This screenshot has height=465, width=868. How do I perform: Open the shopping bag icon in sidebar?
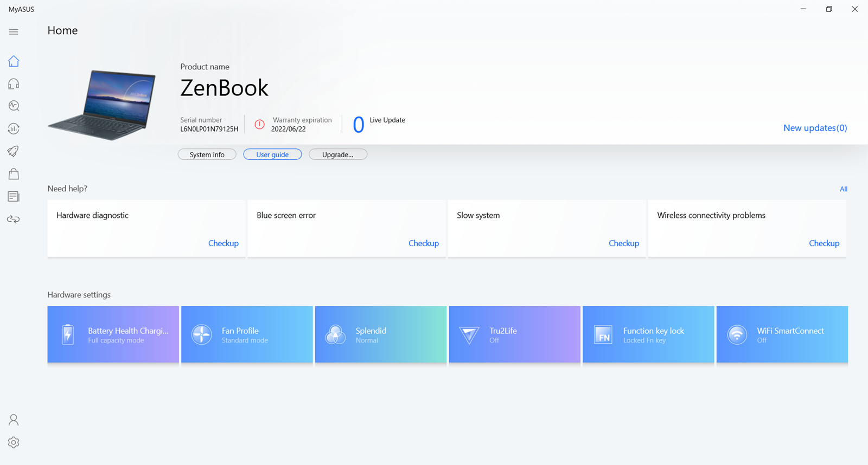[14, 173]
